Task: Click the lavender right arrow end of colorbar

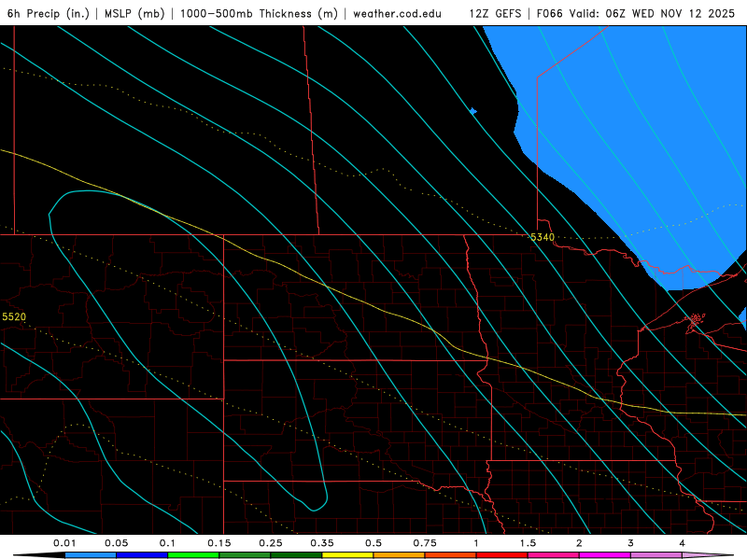Action: click(708, 555)
